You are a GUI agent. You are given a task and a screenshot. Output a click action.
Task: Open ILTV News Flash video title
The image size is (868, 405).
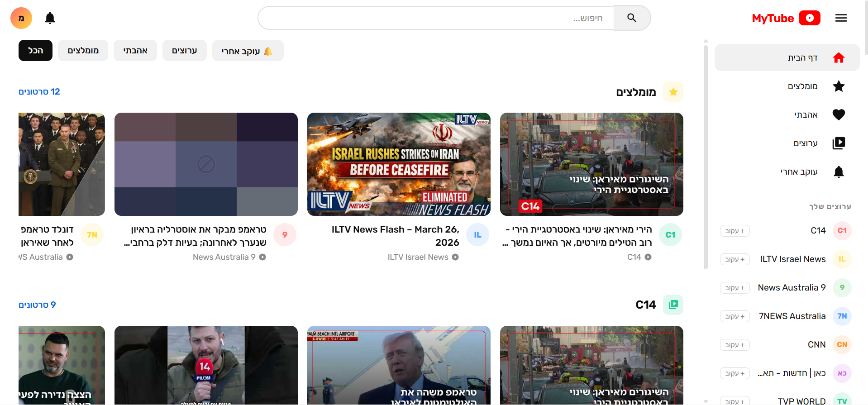coord(395,236)
